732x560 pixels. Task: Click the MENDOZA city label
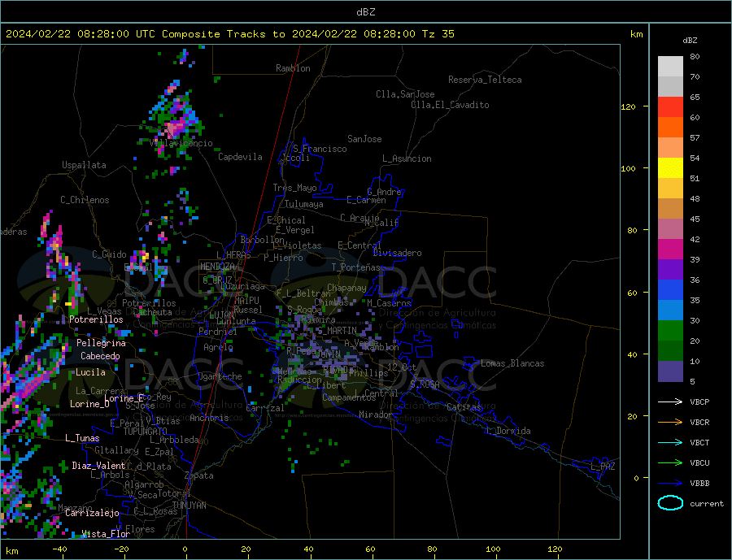click(x=217, y=266)
